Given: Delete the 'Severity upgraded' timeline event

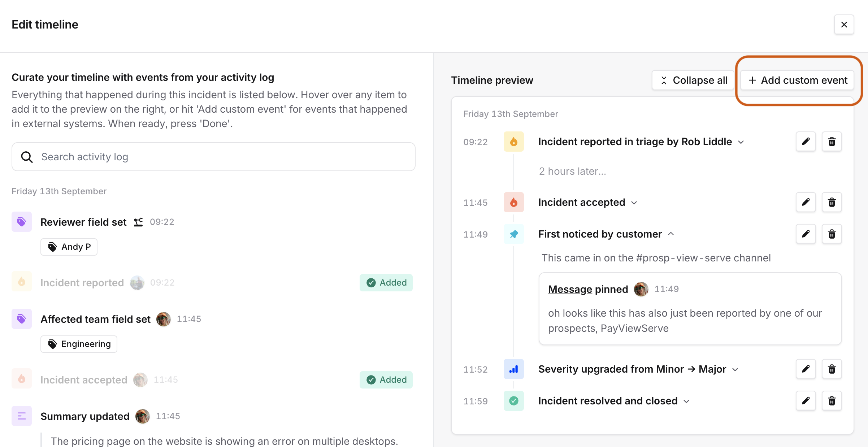Looking at the screenshot, I should click(832, 369).
